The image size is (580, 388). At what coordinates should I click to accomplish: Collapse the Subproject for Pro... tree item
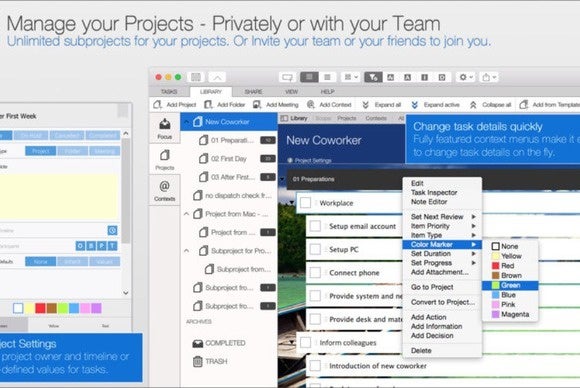[x=187, y=251]
